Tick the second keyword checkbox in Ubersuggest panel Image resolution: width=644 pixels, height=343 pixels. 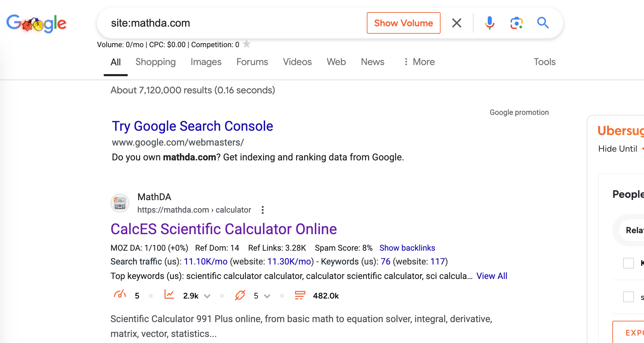(629, 297)
